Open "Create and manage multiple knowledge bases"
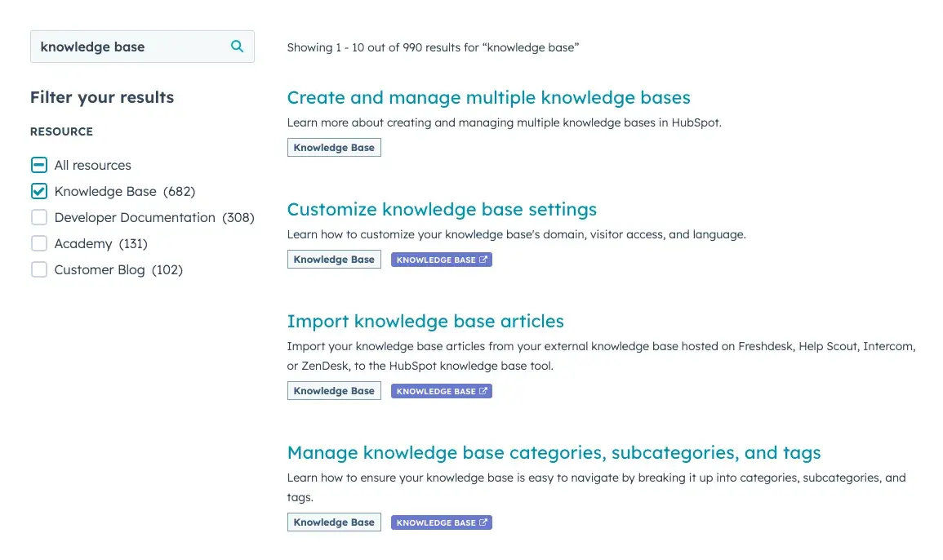Image resolution: width=943 pixels, height=560 pixels. click(488, 97)
